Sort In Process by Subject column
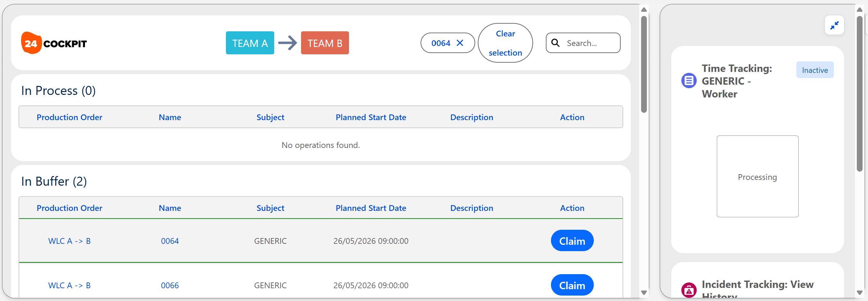The height and width of the screenshot is (301, 868). [x=270, y=117]
